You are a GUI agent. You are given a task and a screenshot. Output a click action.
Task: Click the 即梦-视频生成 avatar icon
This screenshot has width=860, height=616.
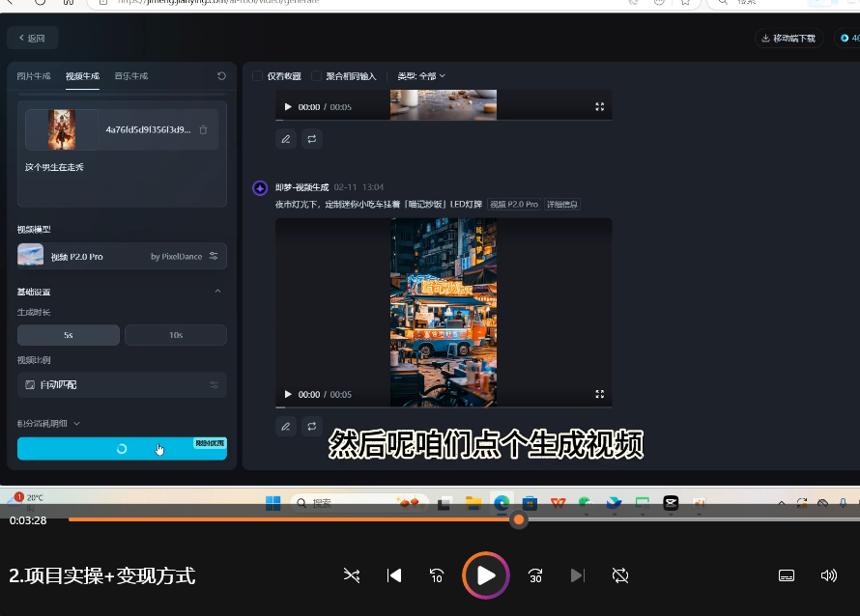(260, 188)
